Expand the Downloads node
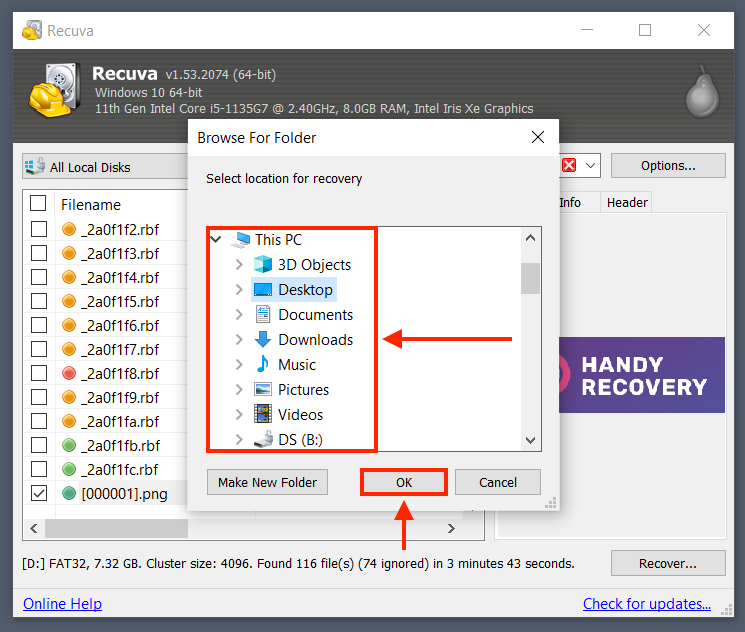This screenshot has height=632, width=745. pyautogui.click(x=239, y=339)
